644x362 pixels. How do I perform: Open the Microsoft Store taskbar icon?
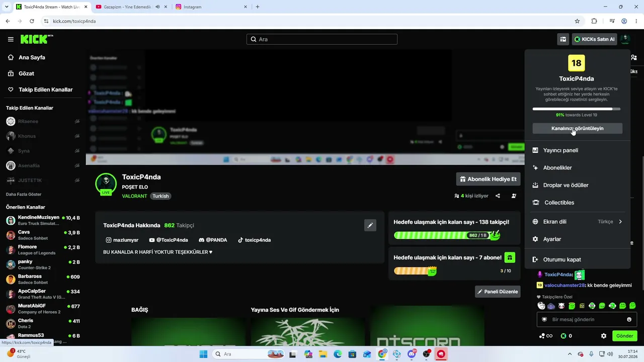tap(352, 354)
